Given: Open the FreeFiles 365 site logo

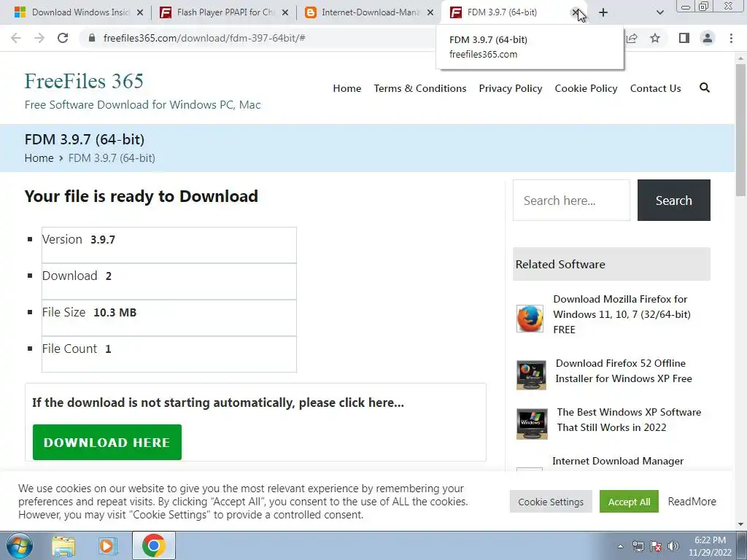Looking at the screenshot, I should click(x=84, y=81).
